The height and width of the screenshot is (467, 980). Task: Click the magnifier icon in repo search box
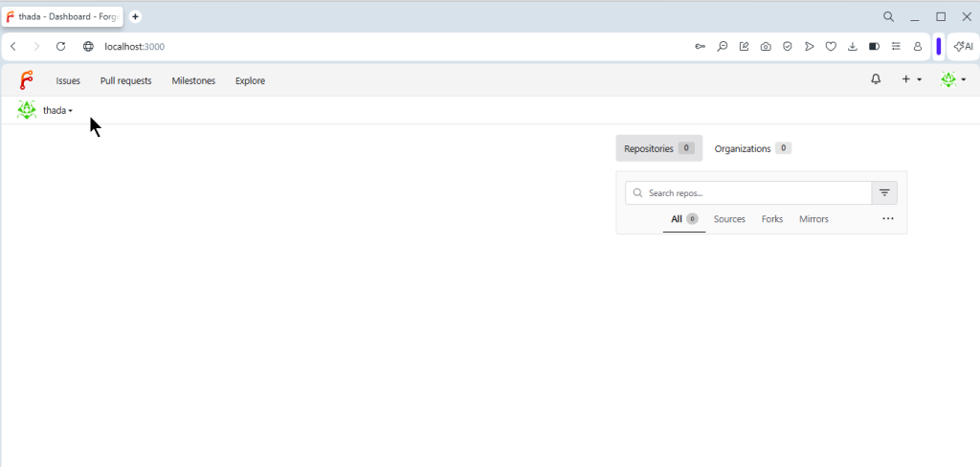pos(638,193)
